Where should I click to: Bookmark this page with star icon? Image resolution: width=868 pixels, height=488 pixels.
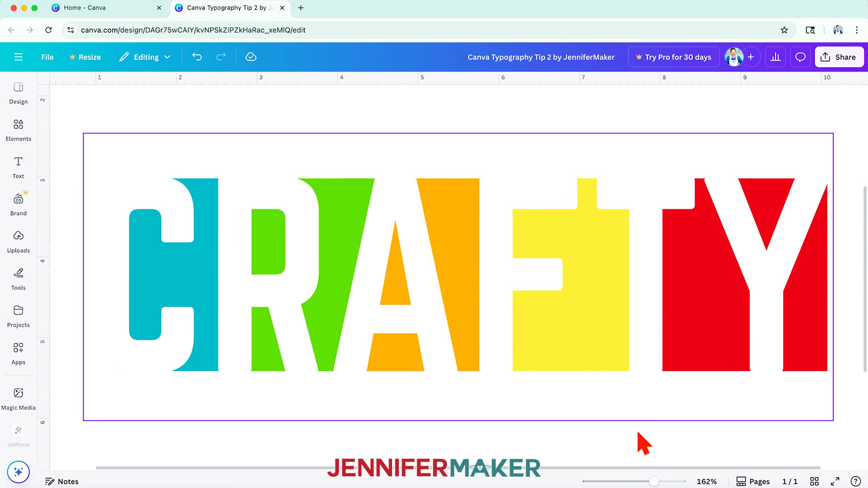pyautogui.click(x=784, y=30)
